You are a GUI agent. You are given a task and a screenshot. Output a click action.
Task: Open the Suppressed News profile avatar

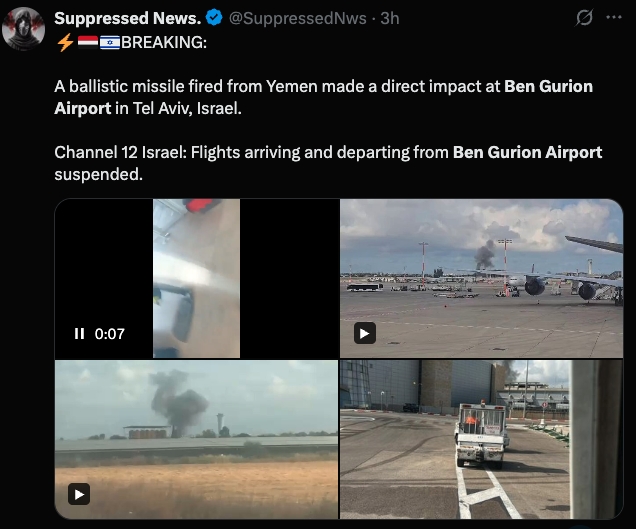[x=24, y=28]
